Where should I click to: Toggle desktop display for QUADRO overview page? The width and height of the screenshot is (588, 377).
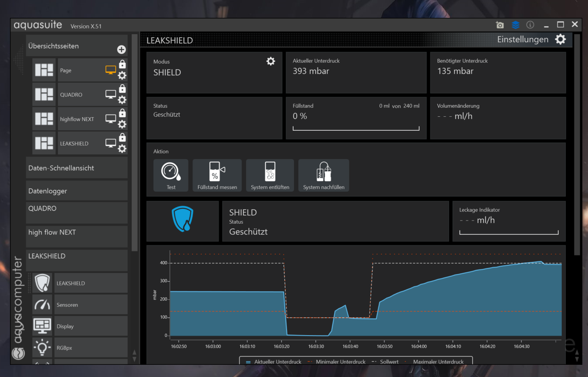pos(111,95)
